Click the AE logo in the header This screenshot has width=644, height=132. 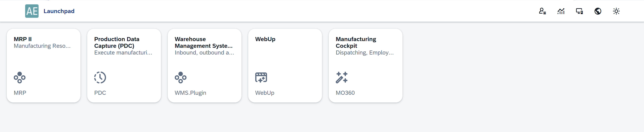[32, 11]
